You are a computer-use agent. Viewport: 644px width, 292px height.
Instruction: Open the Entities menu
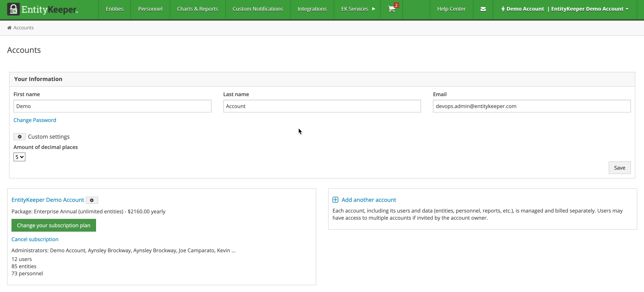[114, 9]
